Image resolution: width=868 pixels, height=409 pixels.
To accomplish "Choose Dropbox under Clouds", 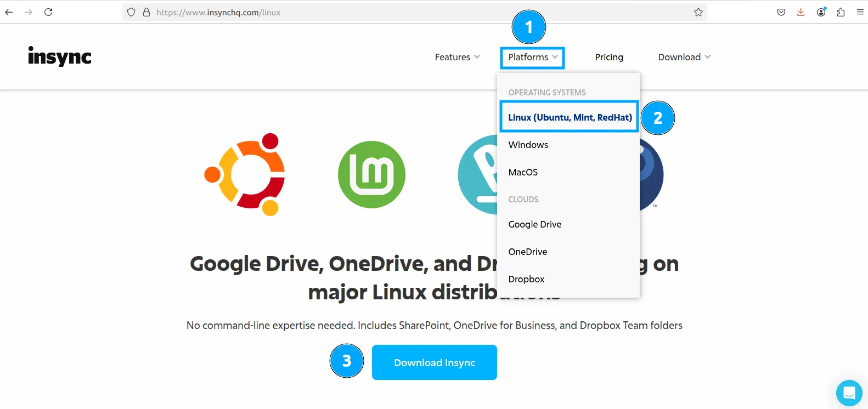I will tap(526, 279).
